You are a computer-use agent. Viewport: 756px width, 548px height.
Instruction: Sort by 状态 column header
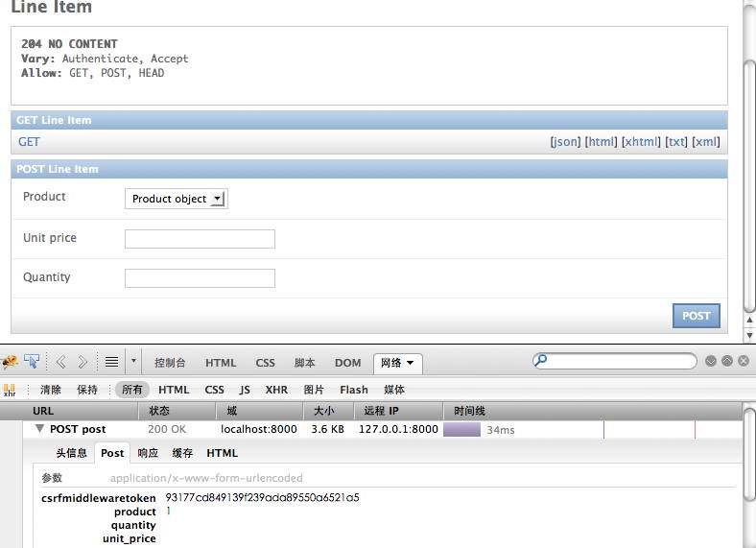pyautogui.click(x=177, y=411)
